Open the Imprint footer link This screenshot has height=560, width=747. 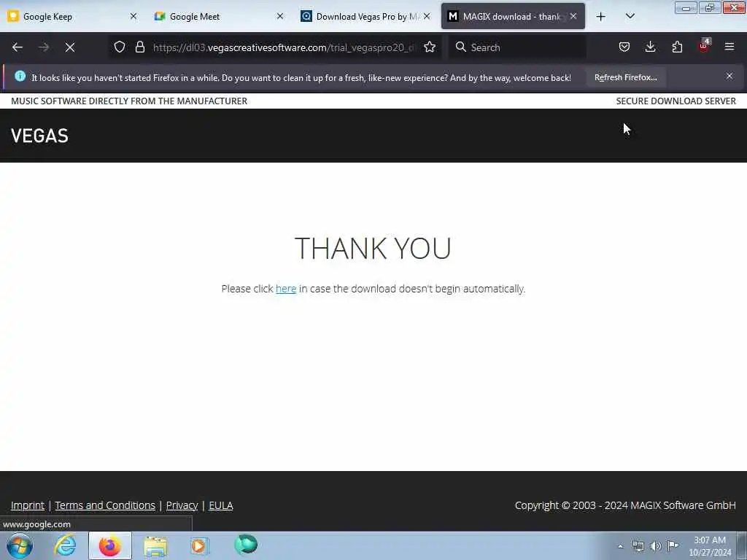(28, 505)
